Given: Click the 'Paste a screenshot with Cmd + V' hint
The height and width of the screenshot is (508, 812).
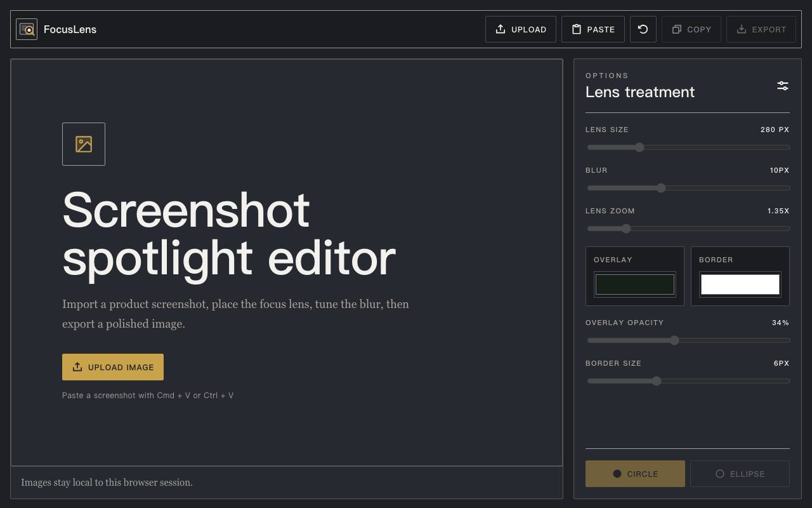Looking at the screenshot, I should (x=148, y=395).
